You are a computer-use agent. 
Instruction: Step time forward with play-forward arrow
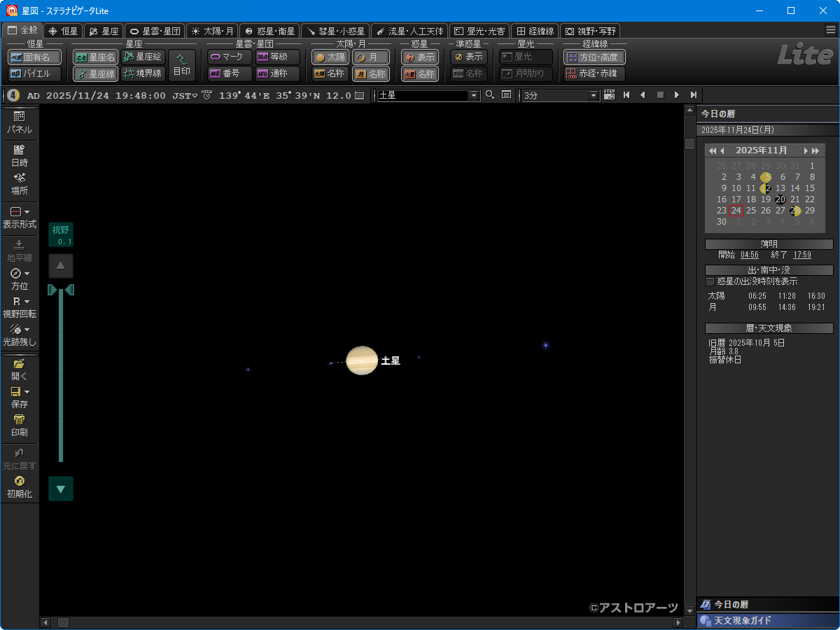click(x=676, y=95)
